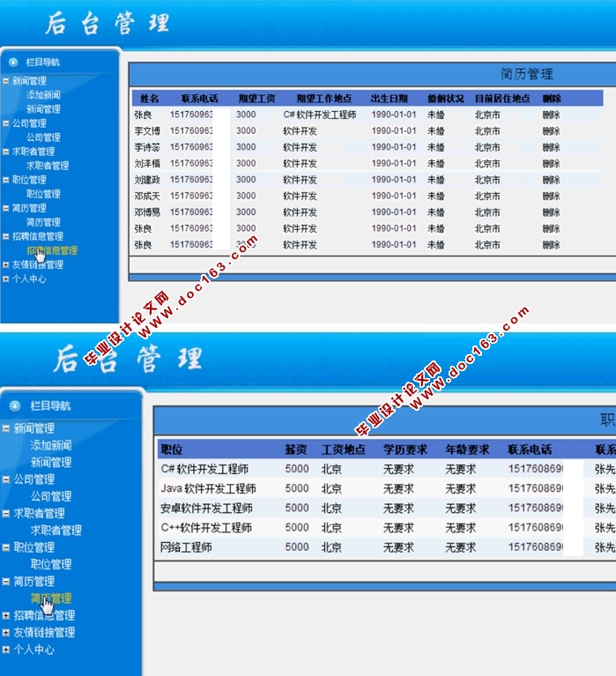Click the 出生日期 column header
This screenshot has width=616, height=676.
[390, 99]
